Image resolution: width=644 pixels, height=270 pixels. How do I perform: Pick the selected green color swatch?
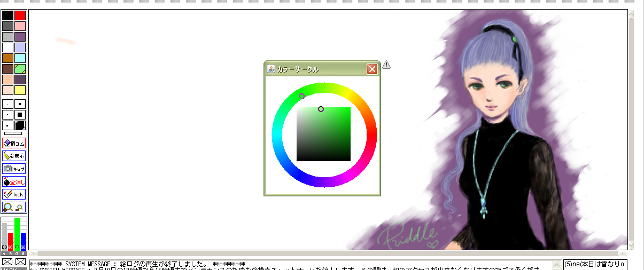(x=20, y=69)
